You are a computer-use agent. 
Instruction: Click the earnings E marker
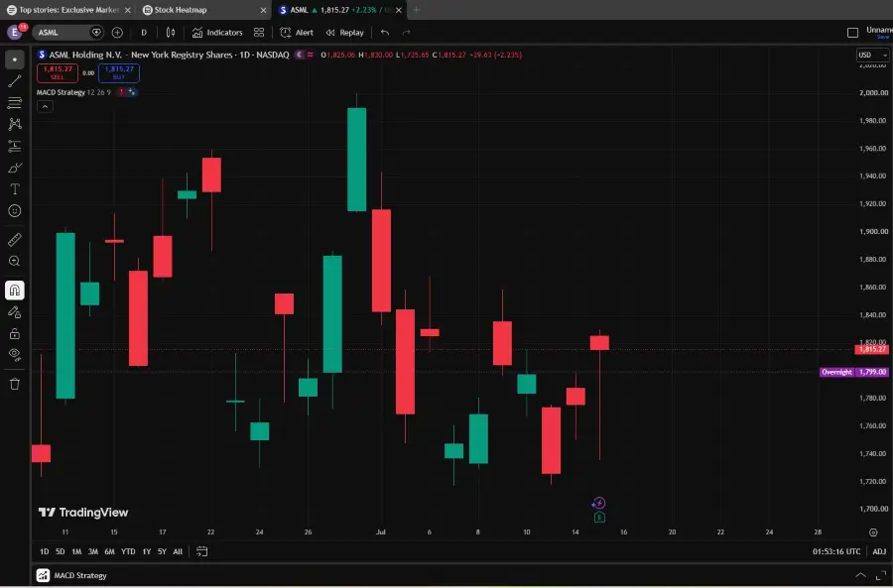[599, 518]
